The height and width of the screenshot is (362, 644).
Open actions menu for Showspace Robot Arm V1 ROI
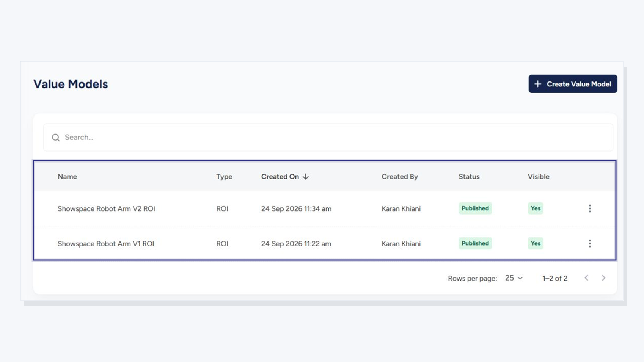click(590, 243)
